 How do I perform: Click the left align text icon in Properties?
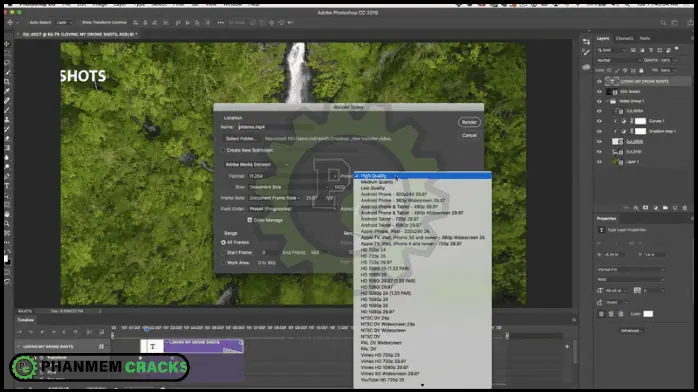tap(601, 314)
